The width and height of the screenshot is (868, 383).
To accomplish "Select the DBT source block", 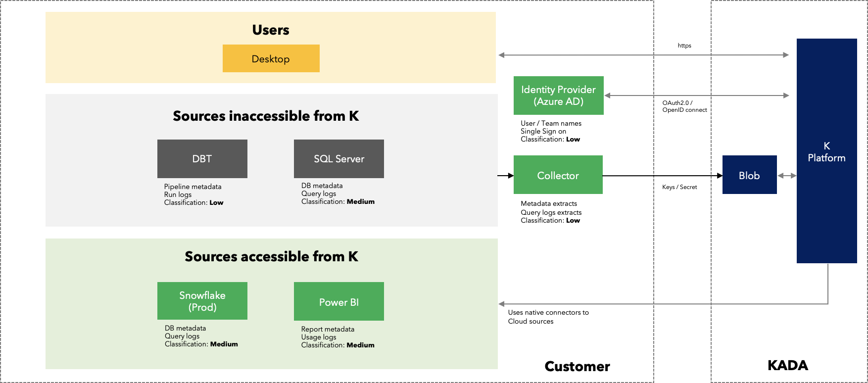I will click(x=202, y=158).
